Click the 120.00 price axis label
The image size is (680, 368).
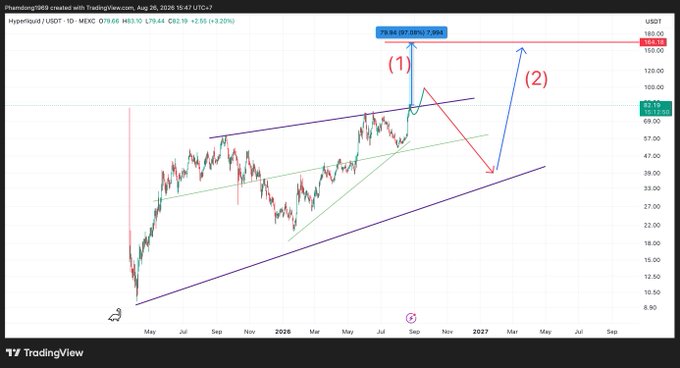pos(654,71)
